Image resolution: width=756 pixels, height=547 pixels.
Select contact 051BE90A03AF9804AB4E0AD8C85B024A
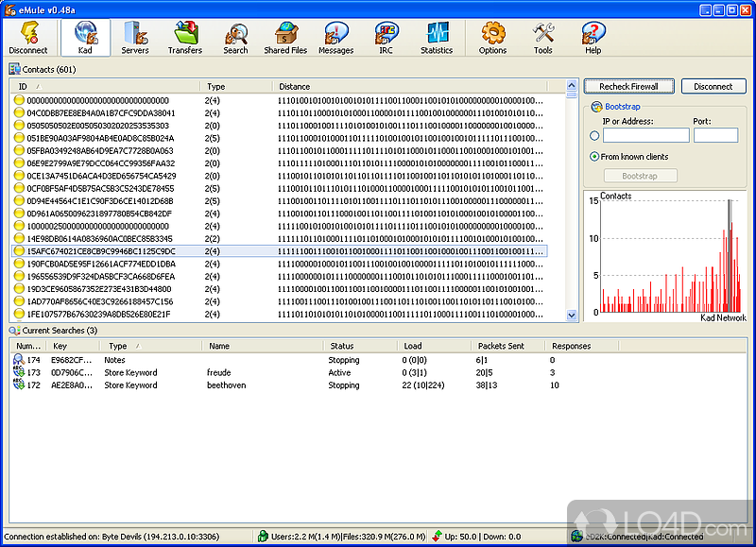[279, 138]
